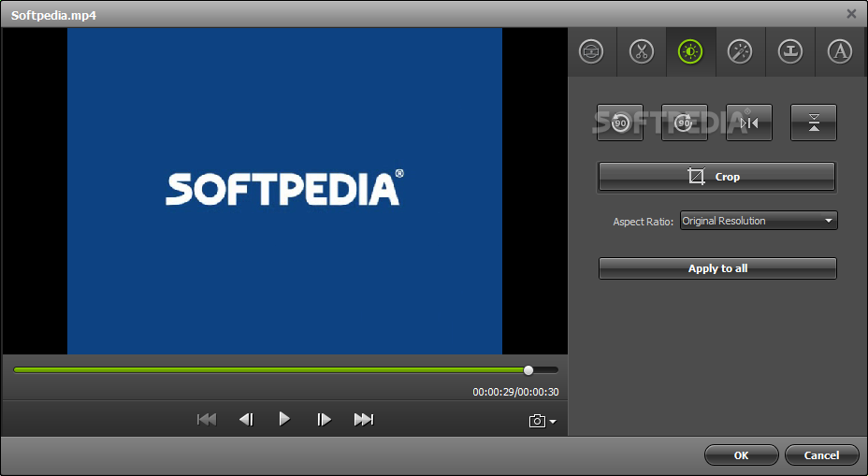868x476 pixels.
Task: Discard changes with the Cancel button
Action: pos(821,455)
